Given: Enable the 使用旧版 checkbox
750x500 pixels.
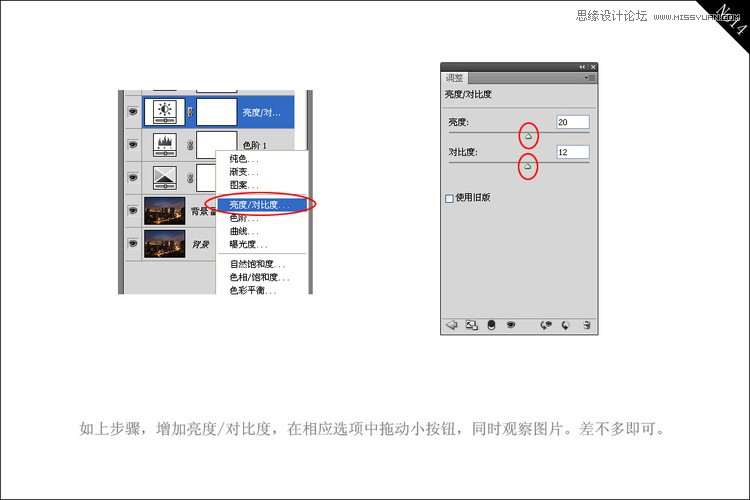Looking at the screenshot, I should (x=449, y=198).
